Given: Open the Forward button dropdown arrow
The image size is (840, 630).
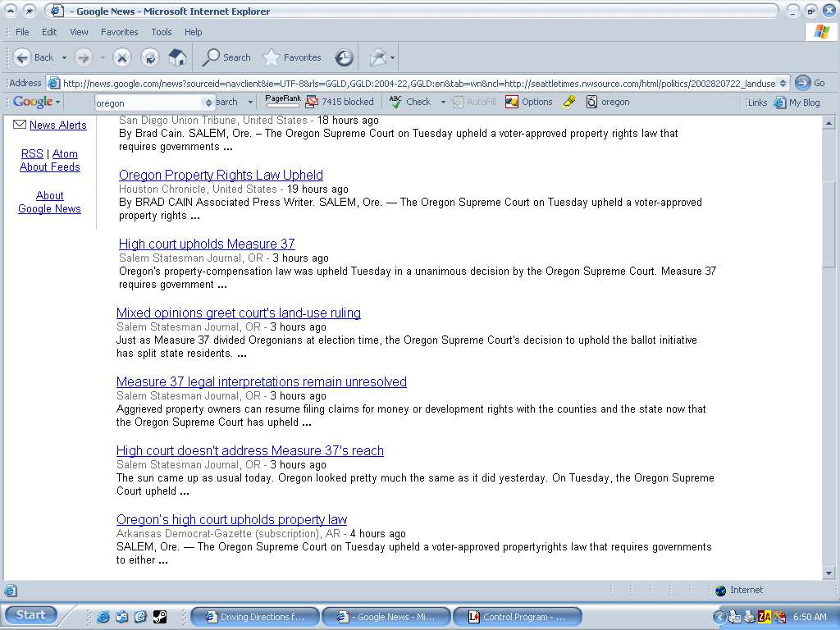Looking at the screenshot, I should click(102, 57).
